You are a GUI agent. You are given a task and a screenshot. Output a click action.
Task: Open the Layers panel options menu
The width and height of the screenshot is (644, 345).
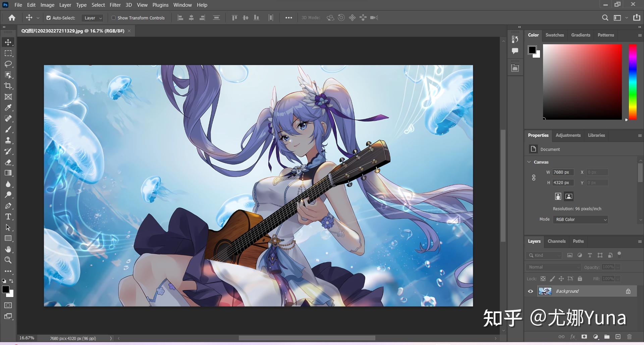[x=640, y=241]
